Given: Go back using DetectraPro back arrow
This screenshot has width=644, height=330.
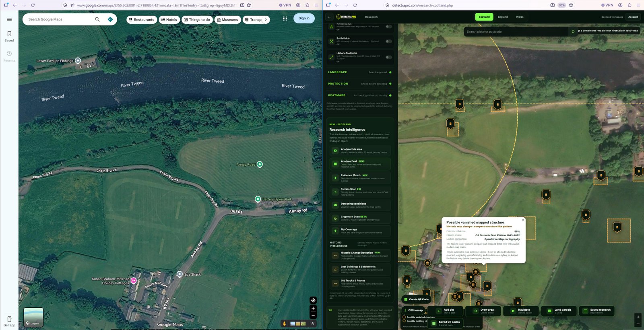Looking at the screenshot, I should 329,17.
